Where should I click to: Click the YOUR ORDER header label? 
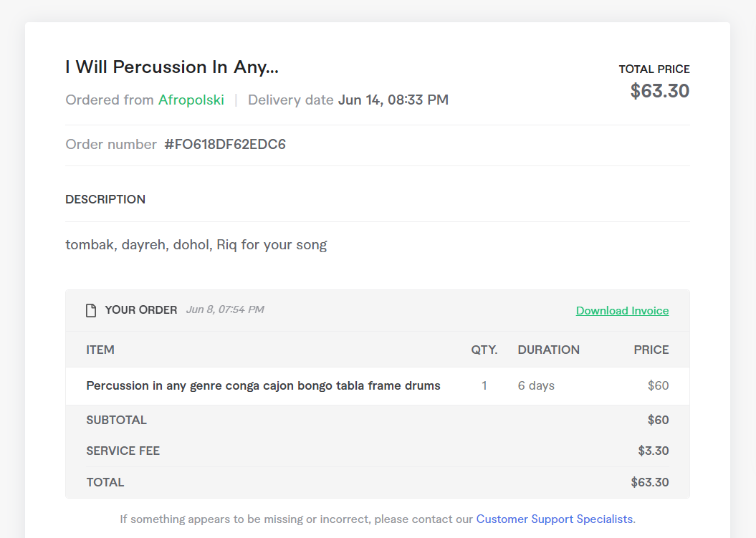pos(140,310)
